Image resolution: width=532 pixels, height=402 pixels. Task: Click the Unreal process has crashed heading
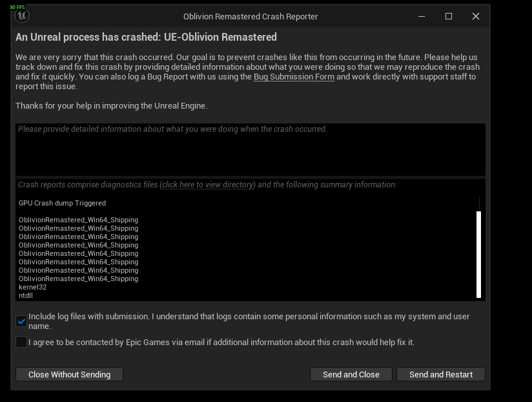pyautogui.click(x=146, y=37)
